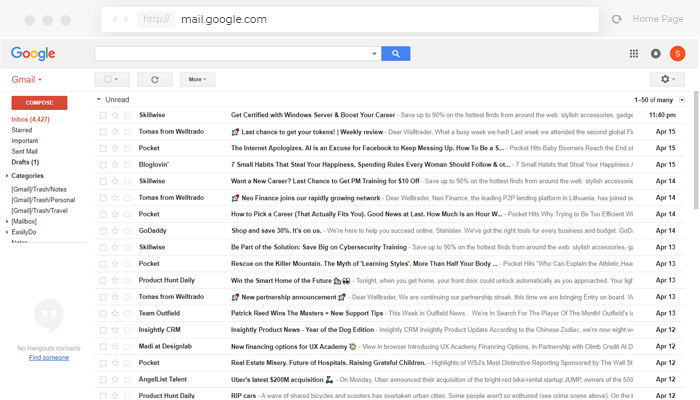The width and height of the screenshot is (700, 400).
Task: Click the Hangouts quote bubble icon
Action: (x=49, y=316)
